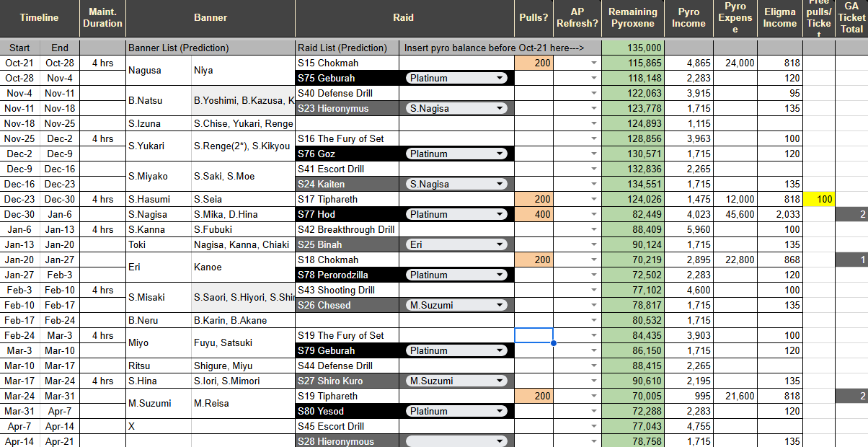868x447 pixels.
Task: Select the Pyro Income header cell
Action: [x=688, y=18]
